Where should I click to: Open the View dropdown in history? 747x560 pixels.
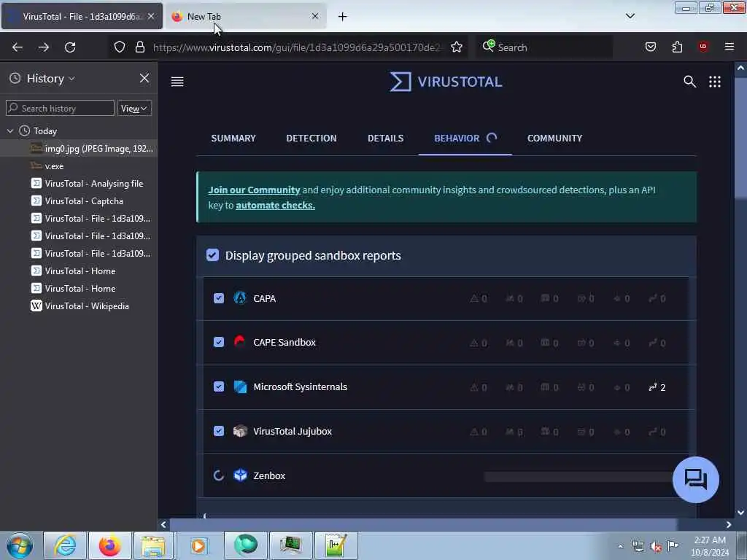pyautogui.click(x=134, y=108)
